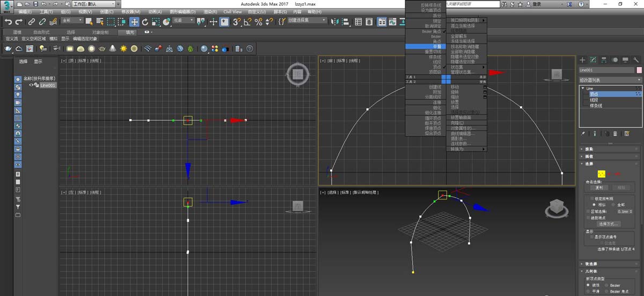This screenshot has height=296, width=644.
Task: Toggle visibility eye of Line001
Action: coord(31,85)
